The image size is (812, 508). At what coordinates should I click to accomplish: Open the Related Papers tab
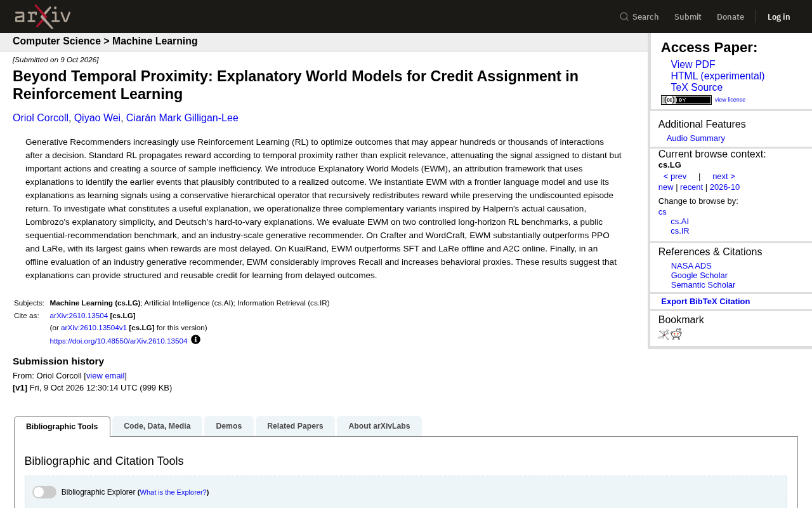(295, 426)
